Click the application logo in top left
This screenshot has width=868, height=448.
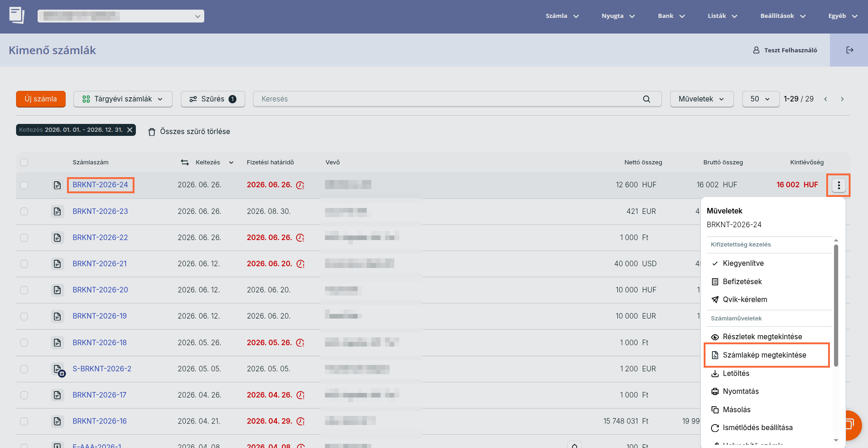pos(17,15)
